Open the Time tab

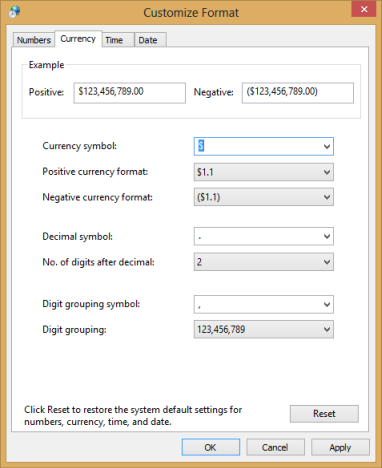[x=118, y=40]
